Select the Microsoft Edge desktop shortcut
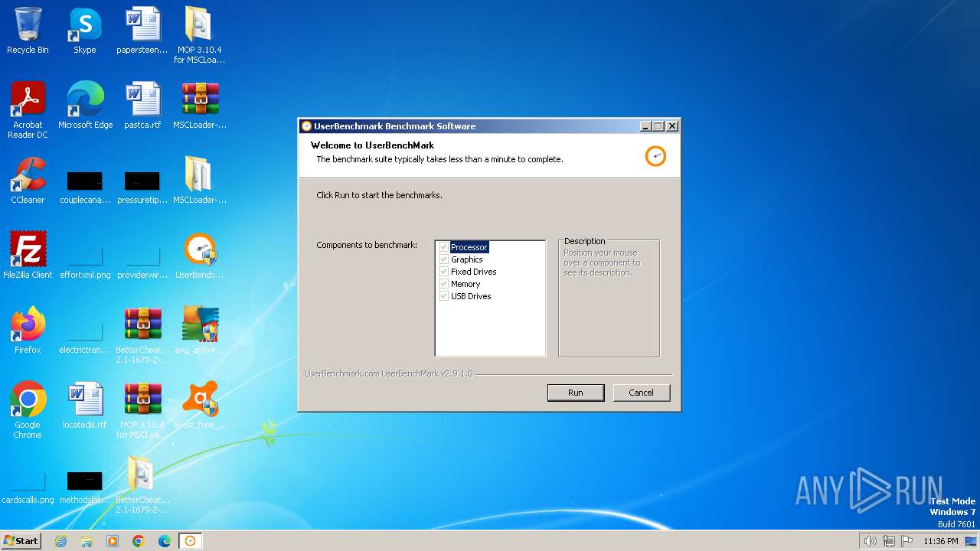Screen dimensions: 980x551 [x=85, y=106]
